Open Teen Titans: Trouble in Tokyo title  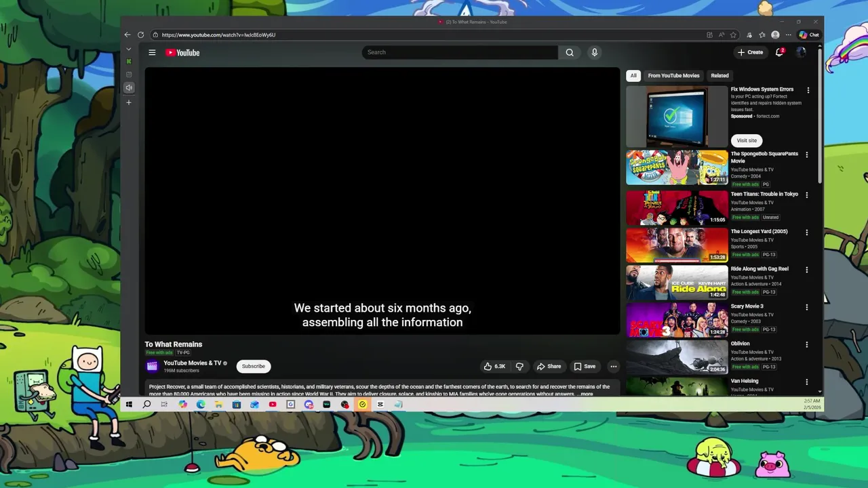[764, 194]
